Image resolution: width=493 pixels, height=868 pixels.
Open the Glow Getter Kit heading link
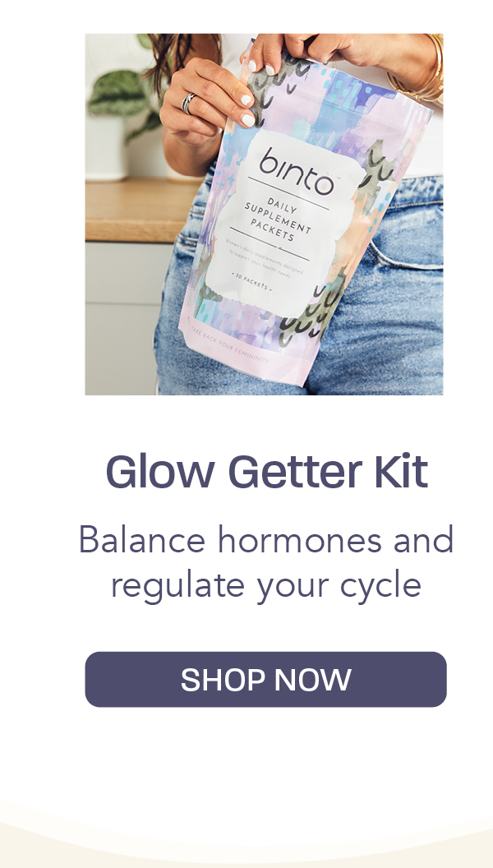coord(267,472)
